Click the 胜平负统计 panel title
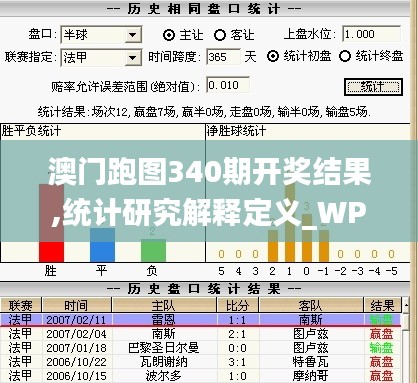 click(31, 131)
